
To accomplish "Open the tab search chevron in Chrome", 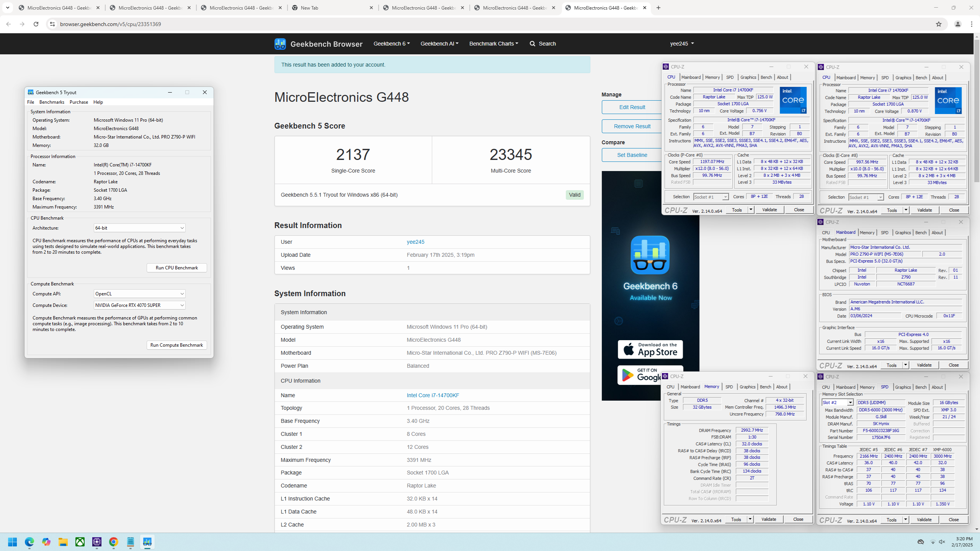I will click(8, 8).
